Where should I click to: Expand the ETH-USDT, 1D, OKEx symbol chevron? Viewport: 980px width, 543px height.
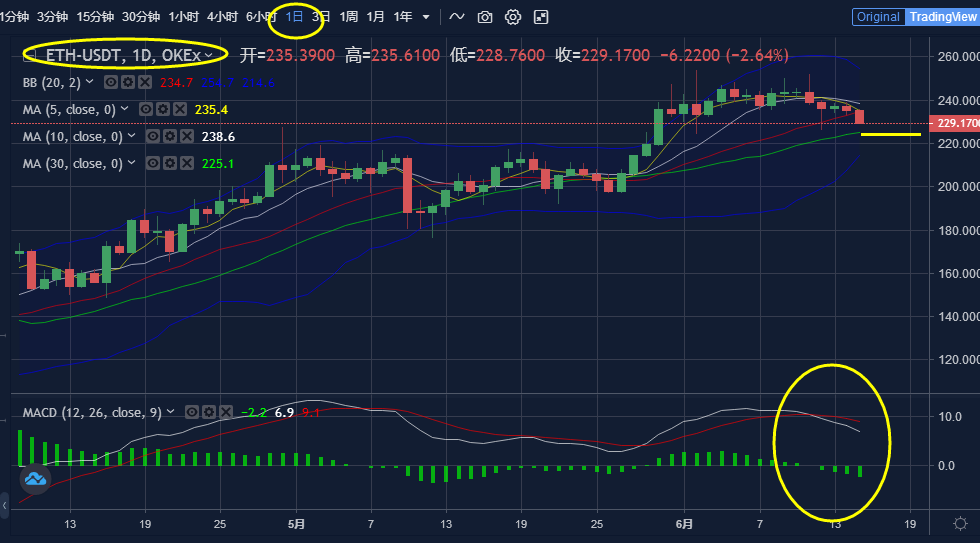(x=209, y=56)
